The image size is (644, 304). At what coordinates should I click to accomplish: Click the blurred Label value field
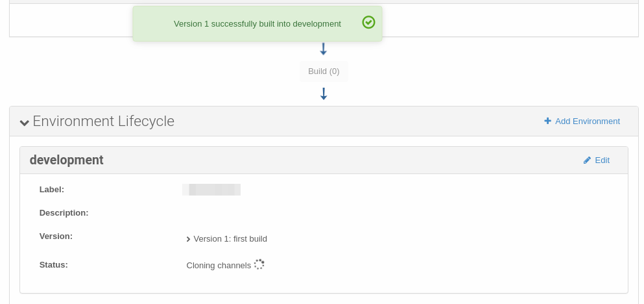(x=211, y=190)
